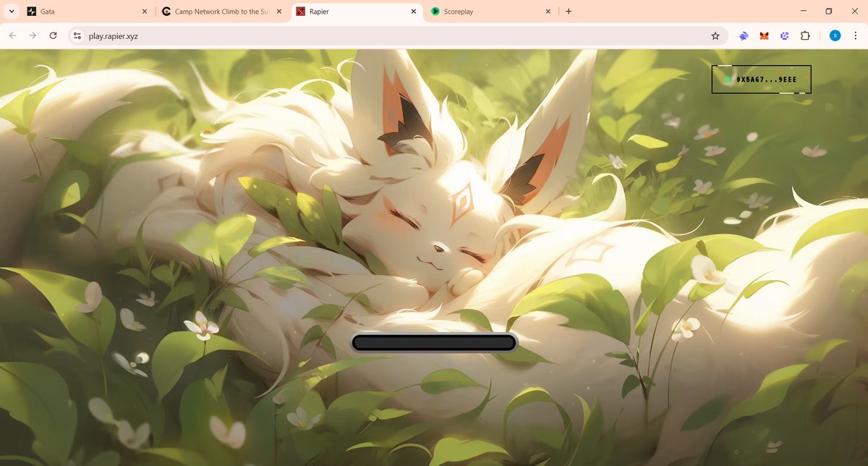Click the connected wallet 0X5A67...9EEE button
The width and height of the screenshot is (868, 466).
click(761, 80)
